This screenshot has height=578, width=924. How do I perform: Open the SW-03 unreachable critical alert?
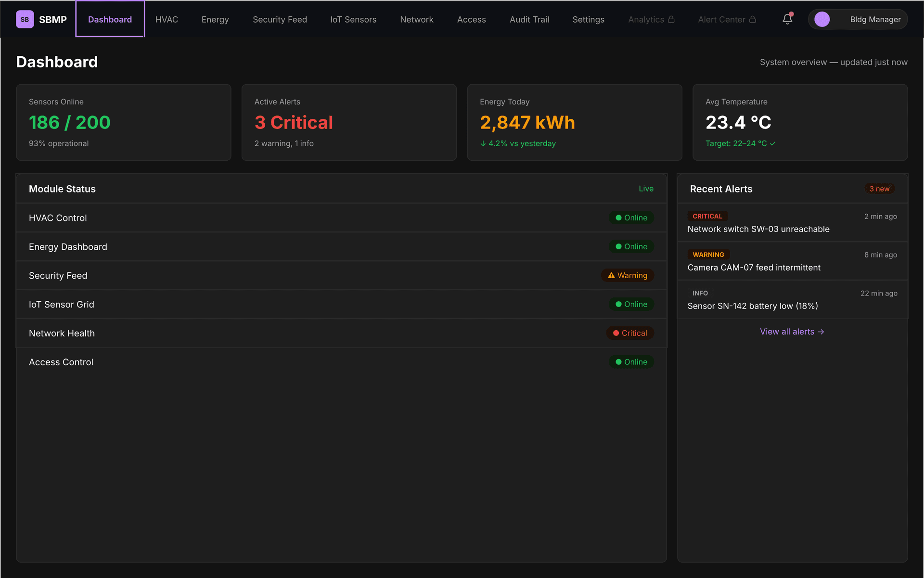[x=758, y=229]
